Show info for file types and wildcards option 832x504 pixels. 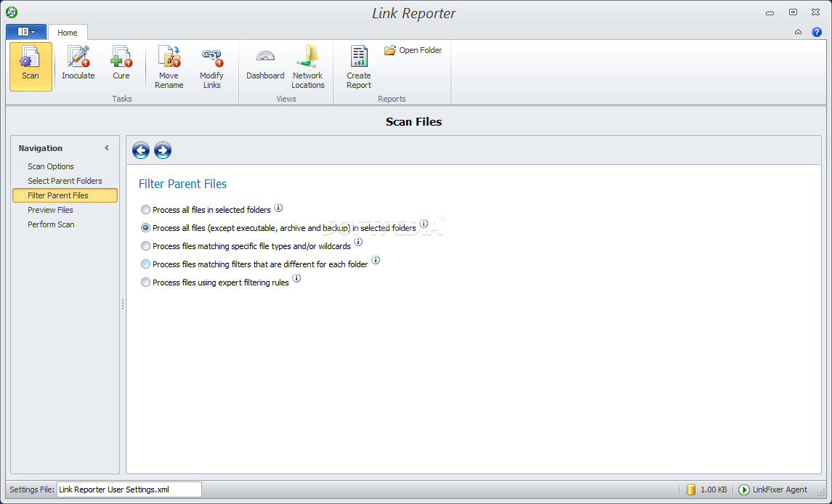pyautogui.click(x=358, y=242)
